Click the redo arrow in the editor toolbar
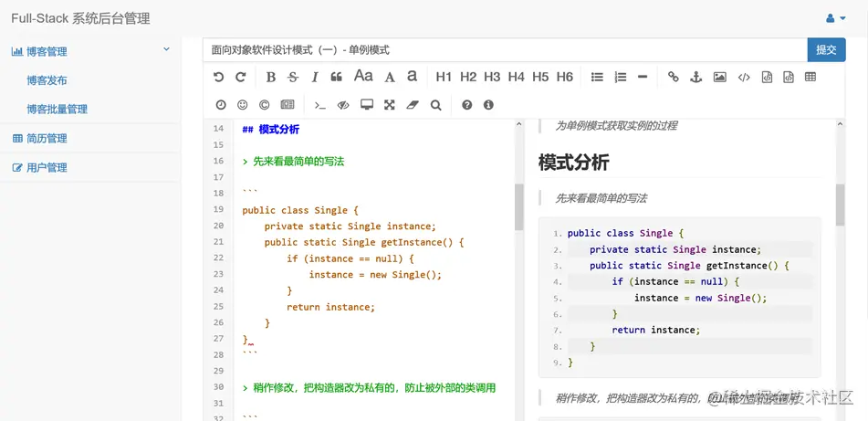The height and width of the screenshot is (421, 868). coord(240,77)
